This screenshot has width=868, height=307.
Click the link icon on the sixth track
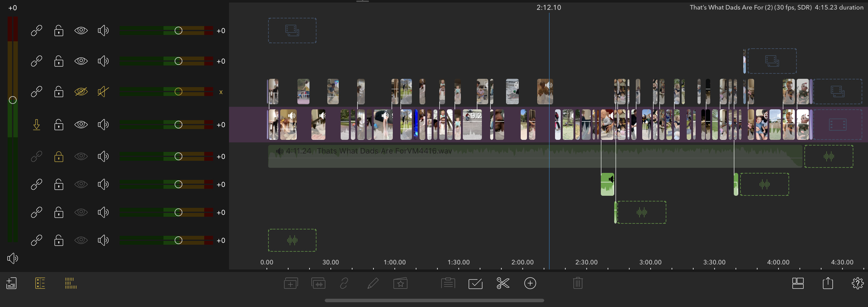[x=36, y=184]
